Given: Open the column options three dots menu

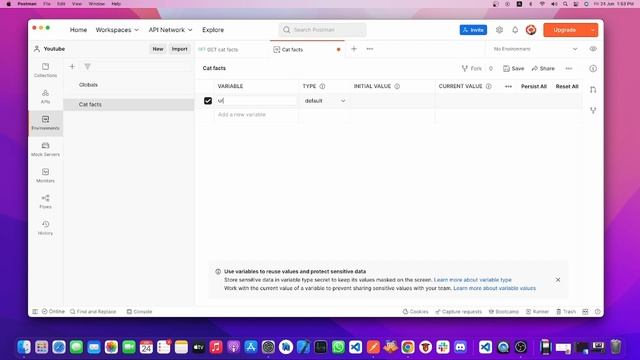Looking at the screenshot, I should [x=508, y=86].
